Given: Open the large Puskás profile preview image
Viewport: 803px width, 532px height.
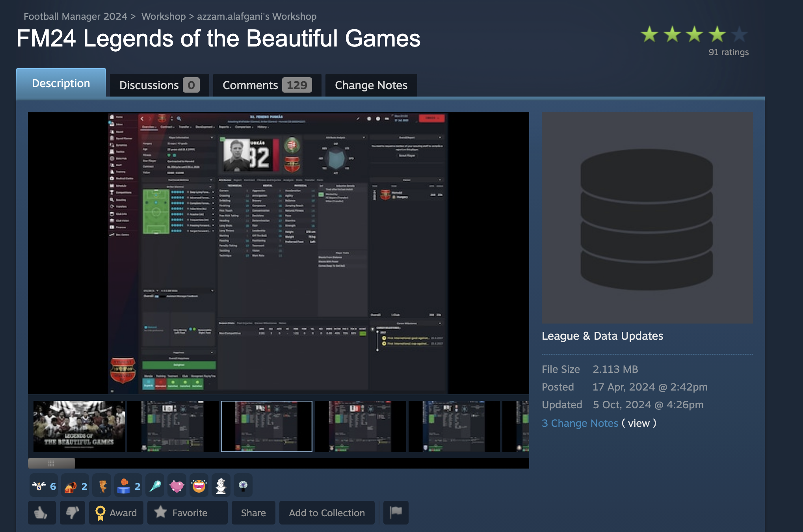Looking at the screenshot, I should pyautogui.click(x=279, y=253).
